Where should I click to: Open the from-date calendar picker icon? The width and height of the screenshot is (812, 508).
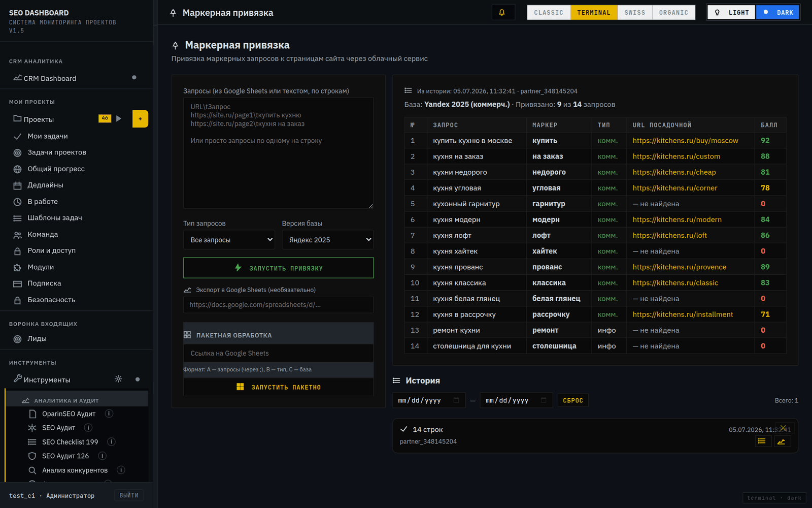click(x=456, y=400)
